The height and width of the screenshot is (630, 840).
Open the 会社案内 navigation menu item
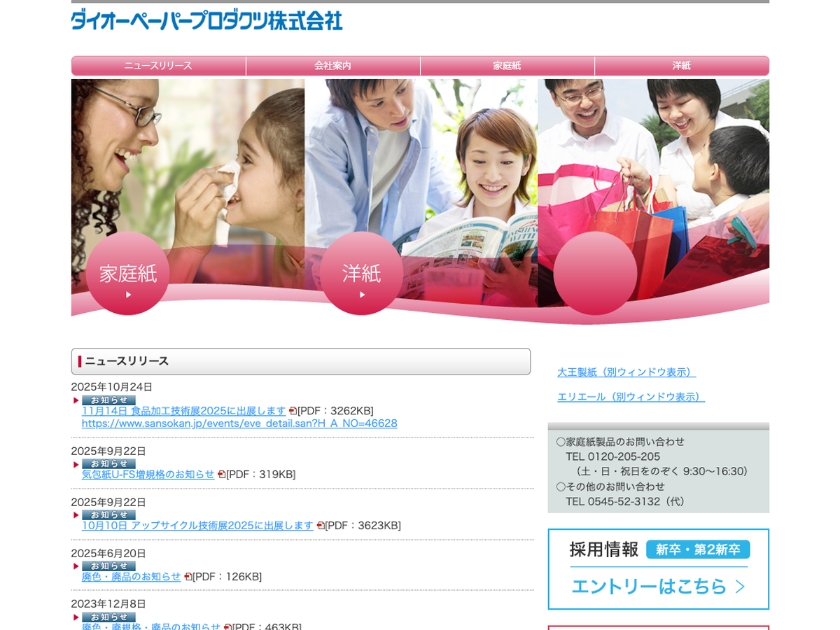(x=332, y=66)
